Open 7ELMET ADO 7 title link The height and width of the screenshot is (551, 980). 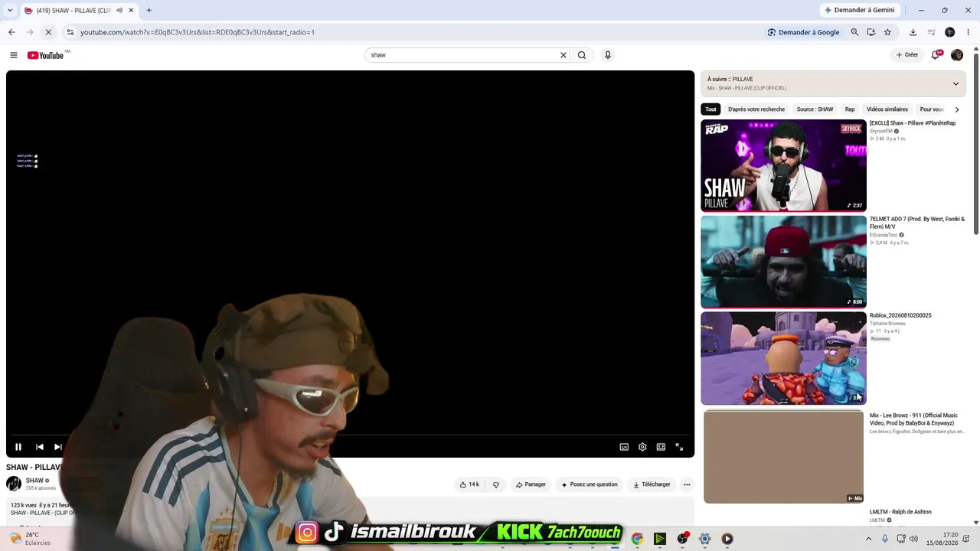click(917, 223)
